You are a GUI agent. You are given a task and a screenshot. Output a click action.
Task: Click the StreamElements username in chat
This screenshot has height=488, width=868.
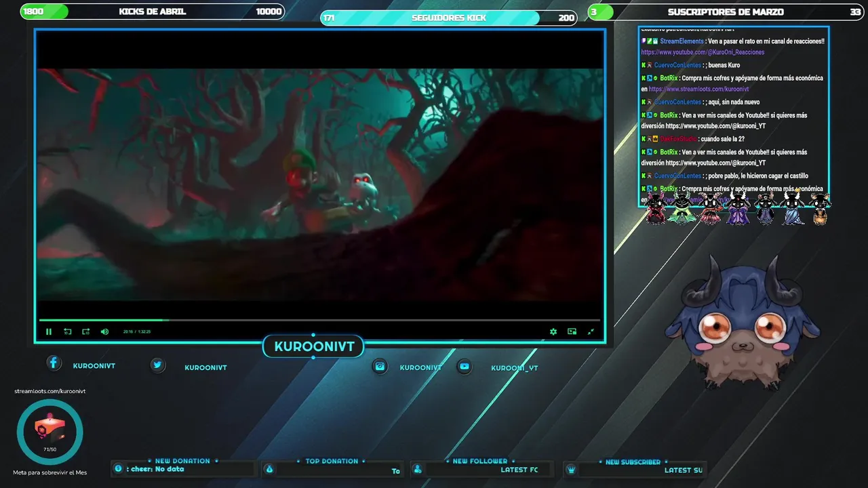682,41
